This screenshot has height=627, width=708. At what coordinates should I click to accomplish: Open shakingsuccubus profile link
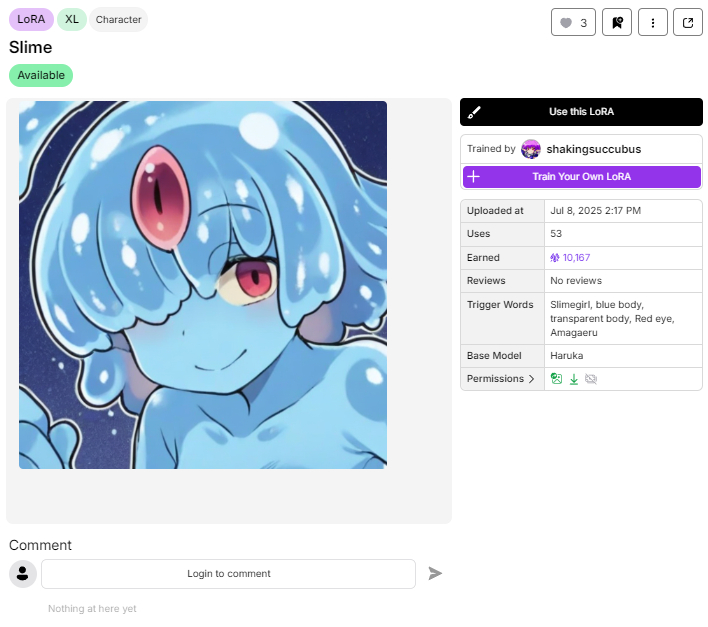(593, 149)
